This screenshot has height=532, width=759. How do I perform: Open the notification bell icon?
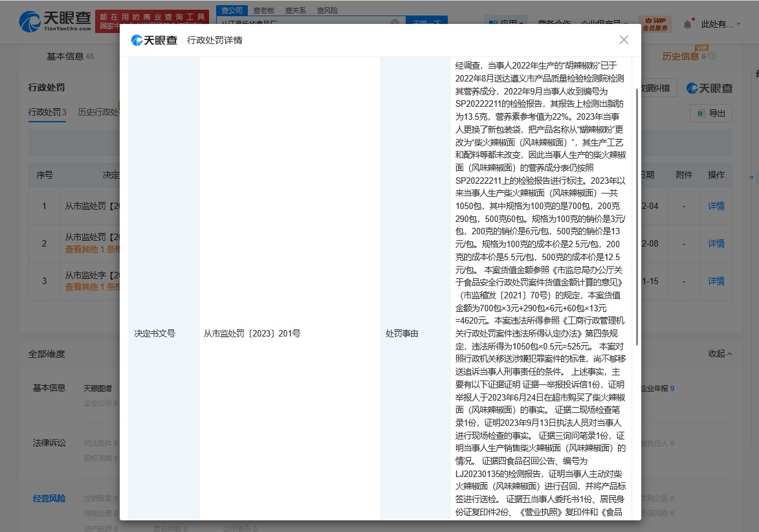687,23
